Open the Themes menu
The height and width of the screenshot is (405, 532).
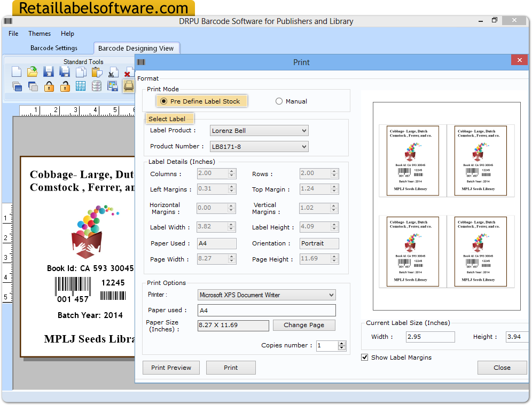tap(40, 34)
